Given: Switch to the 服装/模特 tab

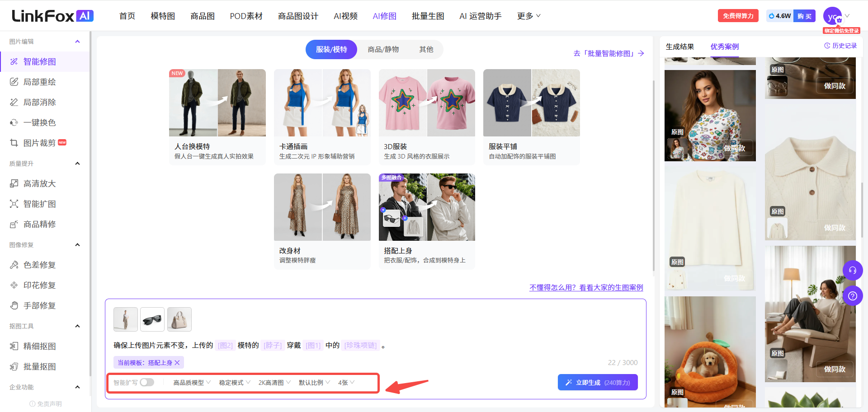Looking at the screenshot, I should [x=331, y=49].
